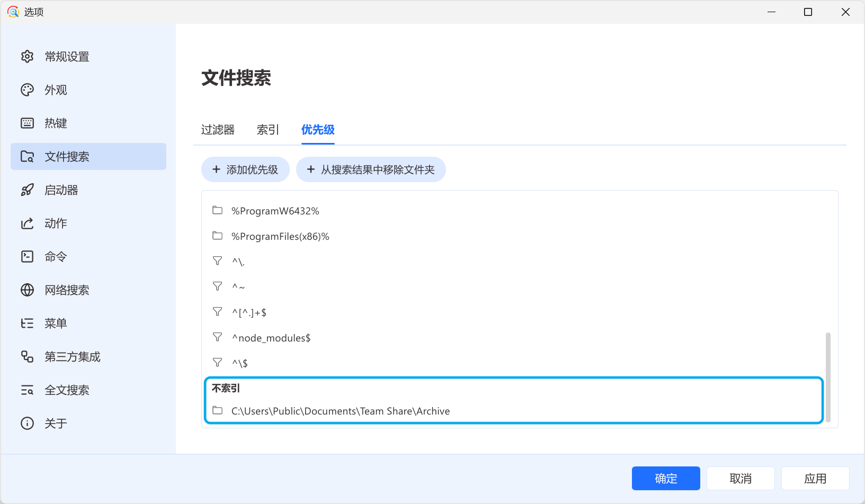Select the 外观 palette icon

[x=27, y=90]
